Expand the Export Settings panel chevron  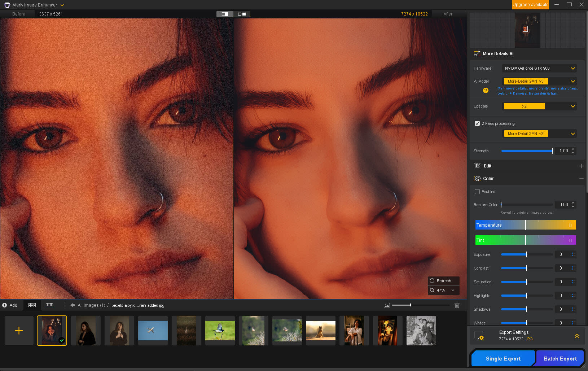coord(577,336)
